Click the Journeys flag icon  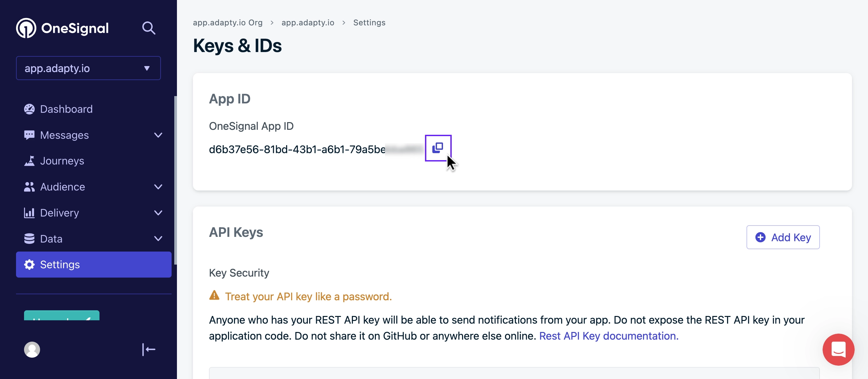point(29,161)
